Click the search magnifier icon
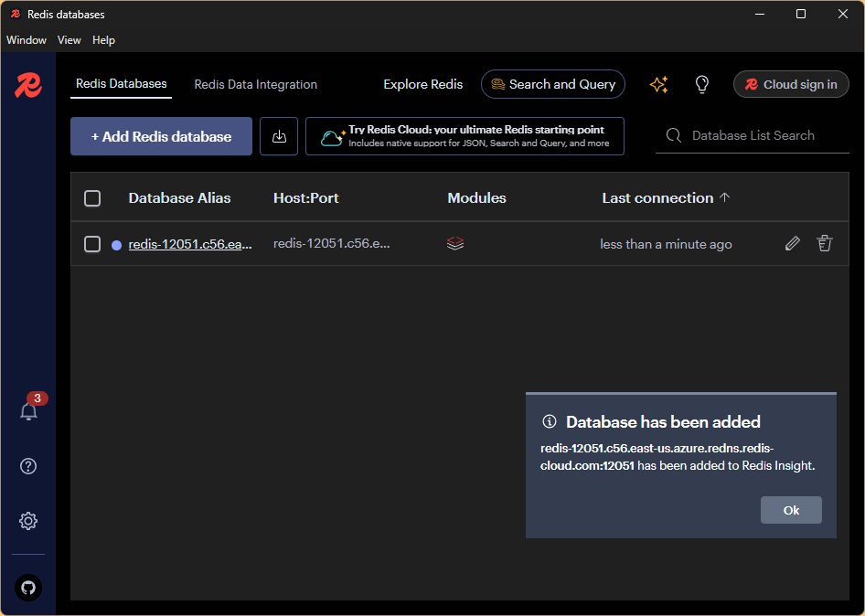Image resolution: width=865 pixels, height=616 pixels. [x=674, y=135]
